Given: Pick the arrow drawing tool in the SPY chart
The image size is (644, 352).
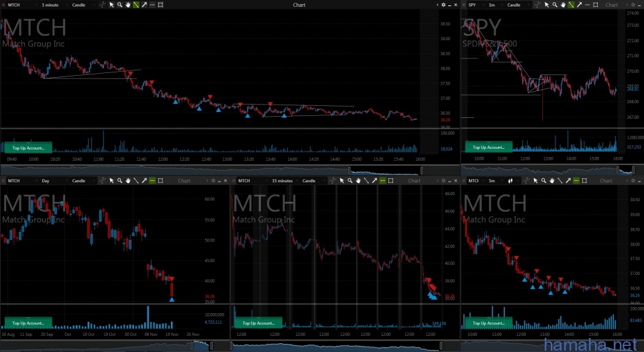Looking at the screenshot, I should [580, 5].
